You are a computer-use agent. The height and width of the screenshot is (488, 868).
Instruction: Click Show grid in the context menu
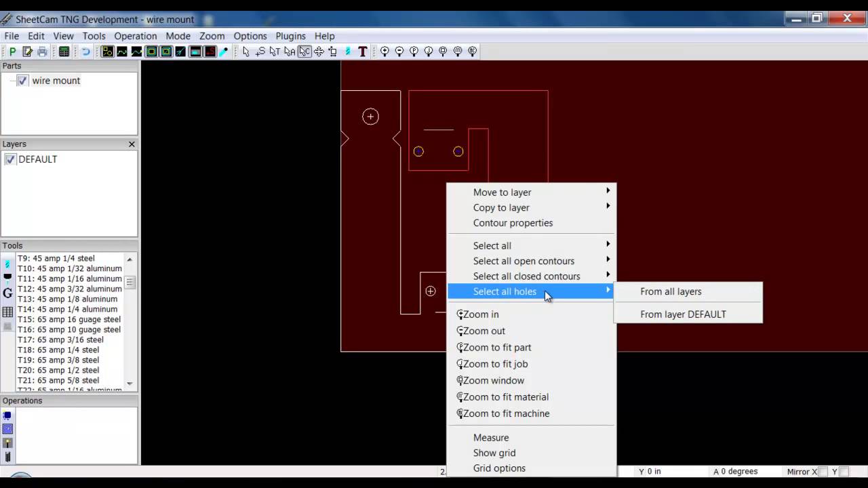pos(532,453)
